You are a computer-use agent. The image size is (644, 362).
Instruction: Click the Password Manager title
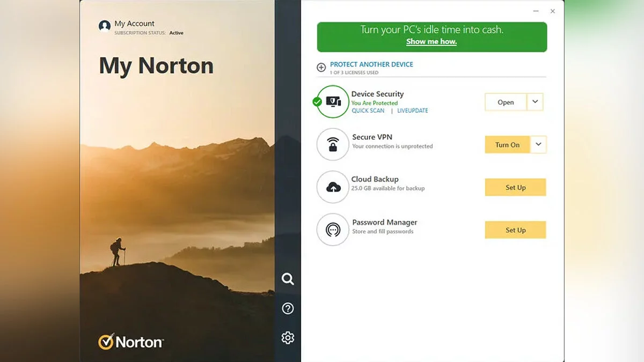pos(385,222)
